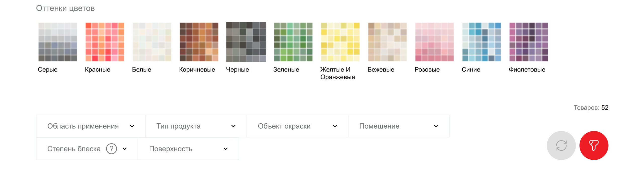Open the Помещение dropdown list
644x180 pixels.
click(x=398, y=126)
